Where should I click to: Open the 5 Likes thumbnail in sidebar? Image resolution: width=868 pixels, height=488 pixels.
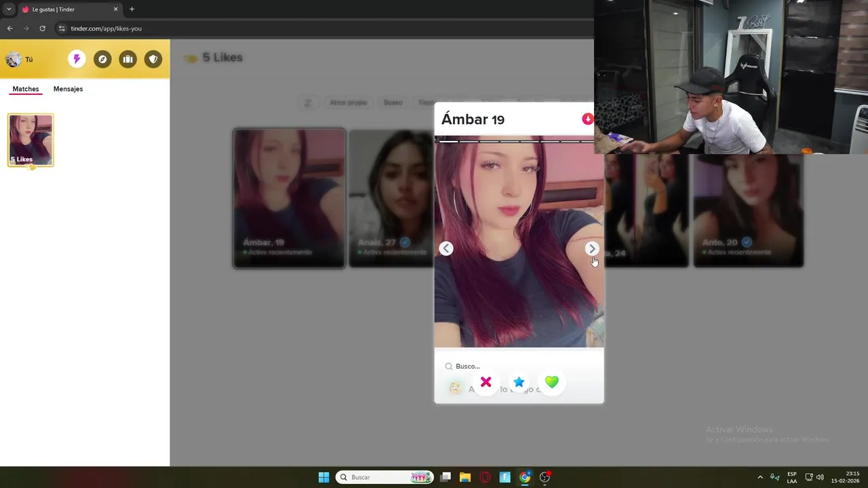point(31,140)
